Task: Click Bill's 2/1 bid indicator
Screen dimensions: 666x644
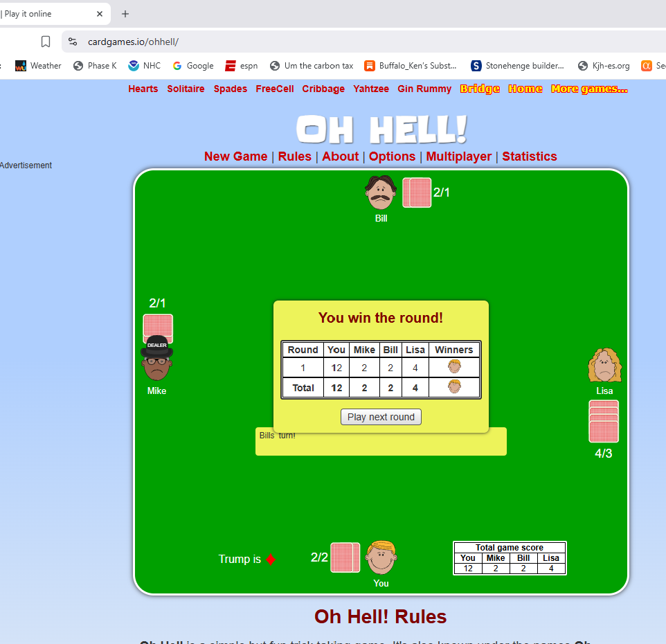Action: point(441,193)
